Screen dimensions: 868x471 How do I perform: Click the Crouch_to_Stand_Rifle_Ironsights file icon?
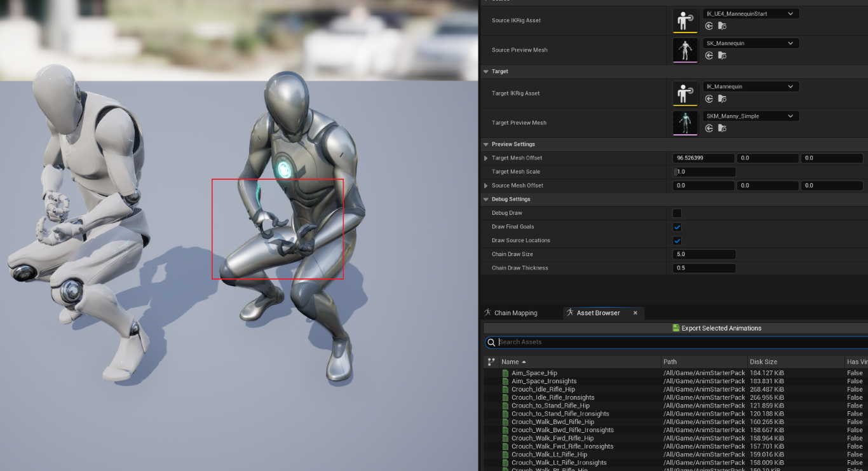pyautogui.click(x=506, y=414)
